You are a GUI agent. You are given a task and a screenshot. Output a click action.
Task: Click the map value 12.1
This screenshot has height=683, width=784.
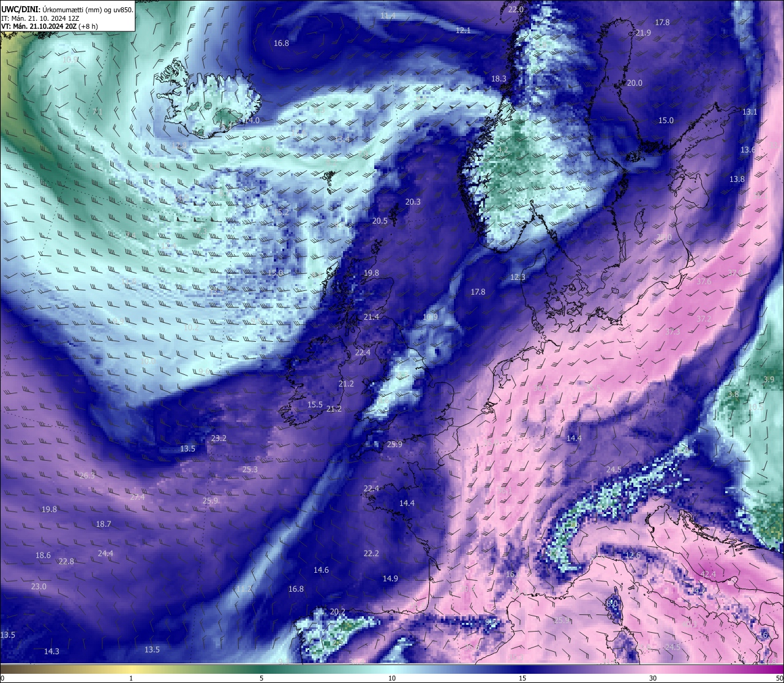click(x=463, y=30)
